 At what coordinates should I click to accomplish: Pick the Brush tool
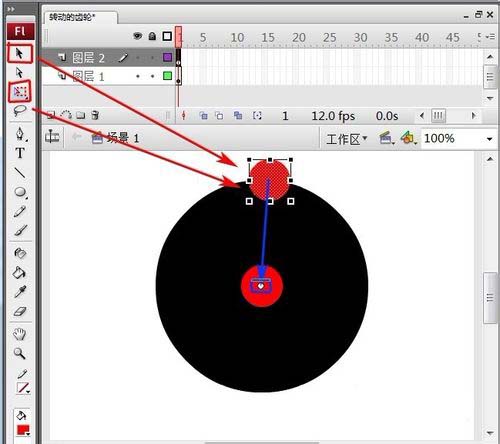coord(20,230)
